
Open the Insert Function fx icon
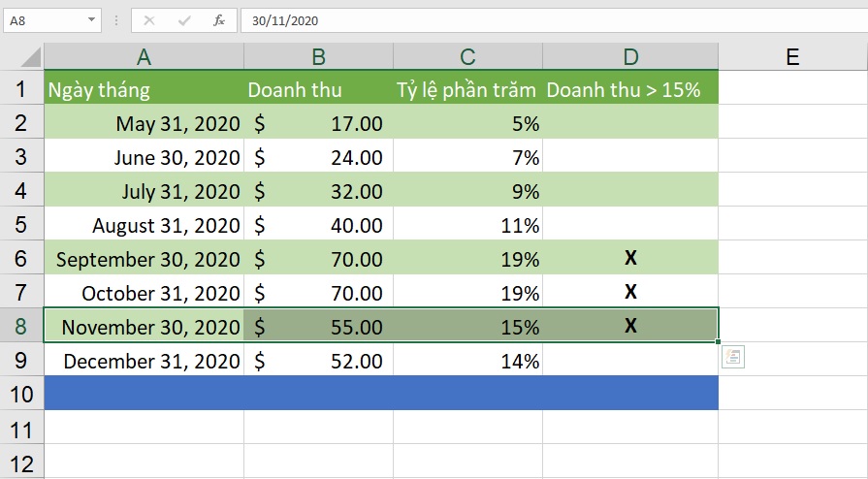[x=219, y=20]
